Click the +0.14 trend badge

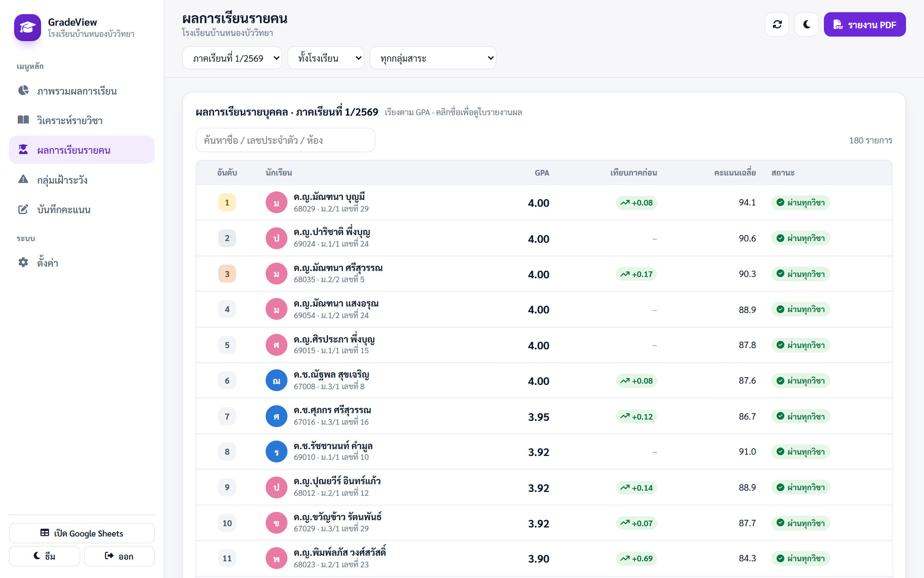click(x=636, y=487)
